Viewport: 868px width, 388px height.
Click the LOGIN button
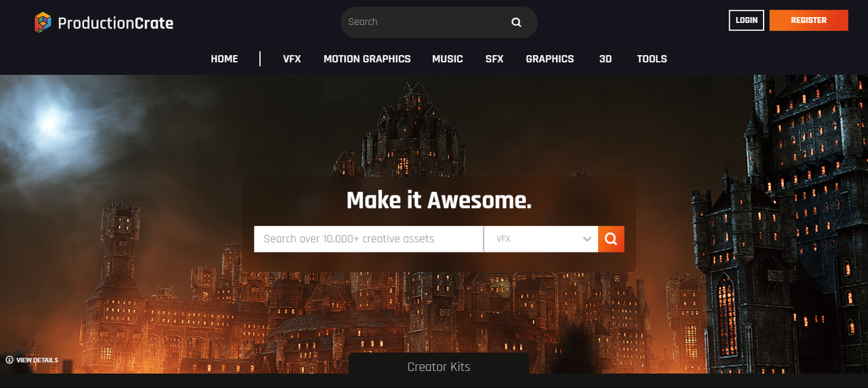point(747,20)
